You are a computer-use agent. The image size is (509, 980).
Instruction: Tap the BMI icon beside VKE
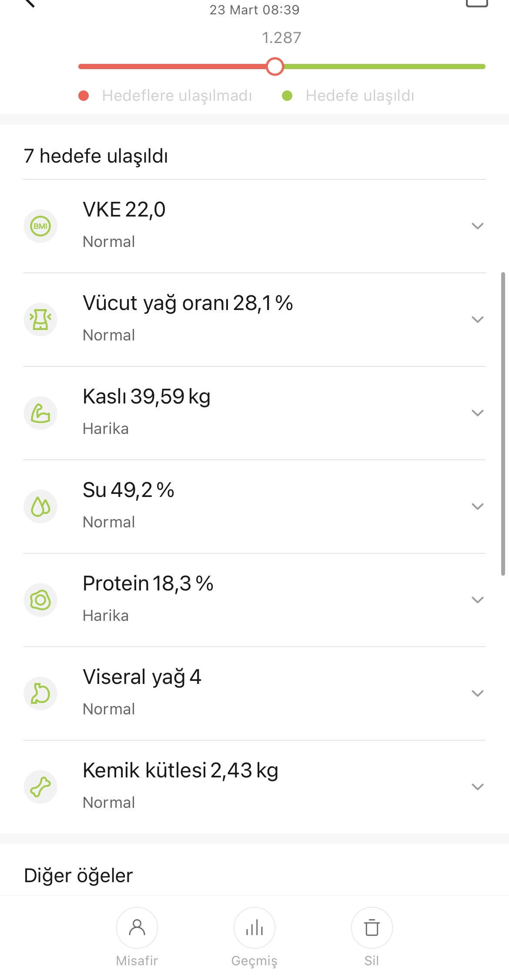click(x=40, y=226)
